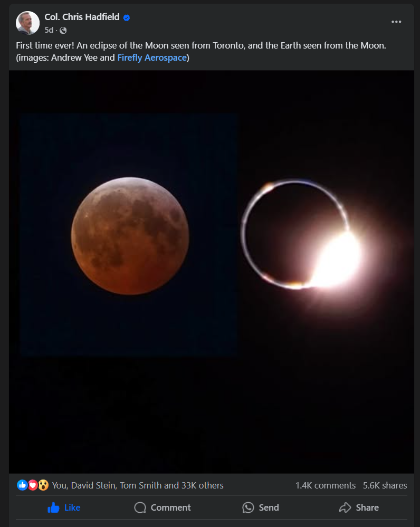
Task: Click the blue thumbs-up reaction icon
Action: click(22, 485)
